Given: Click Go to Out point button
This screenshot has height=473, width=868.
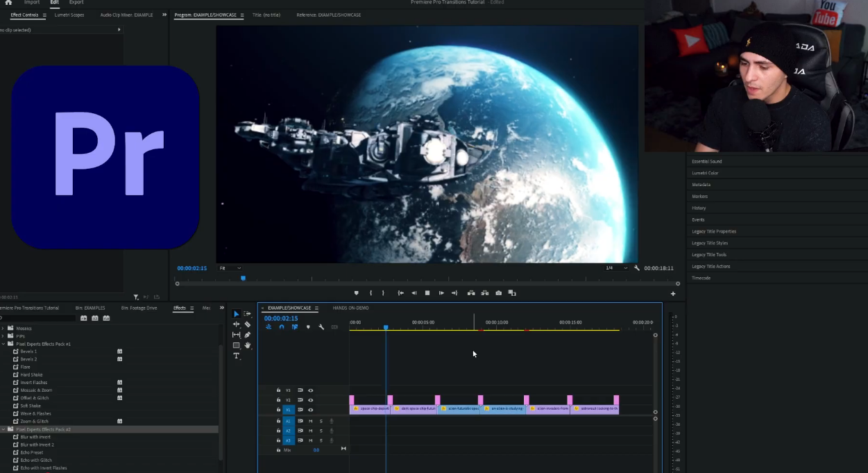Looking at the screenshot, I should coord(454,293).
